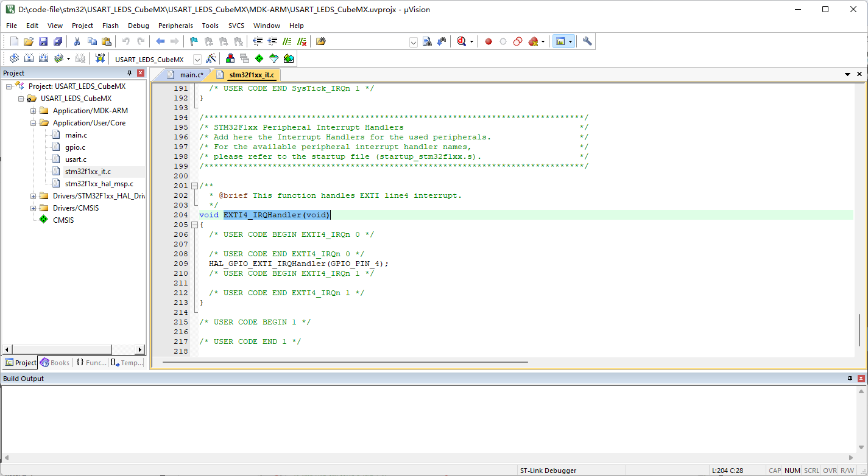
Task: Click the Build target icon
Action: pos(29,58)
